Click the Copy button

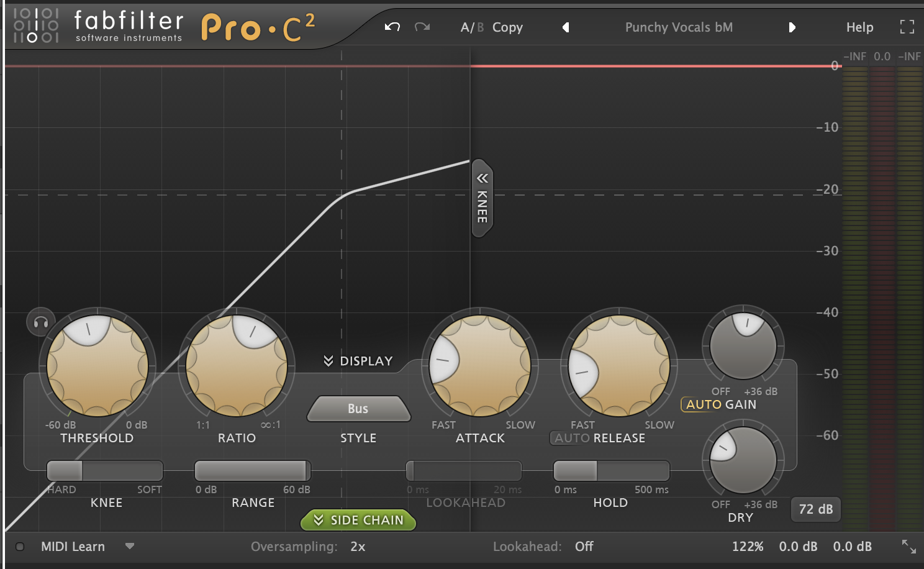click(507, 27)
